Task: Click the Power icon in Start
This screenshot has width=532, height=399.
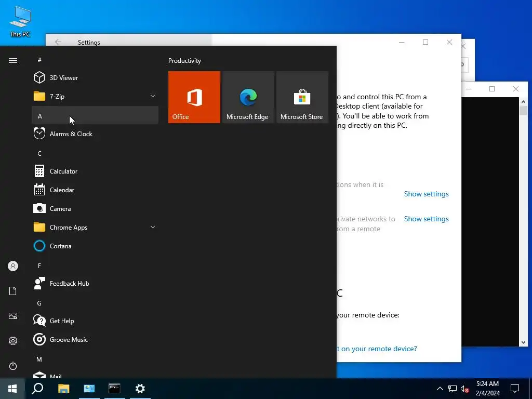Action: [x=13, y=366]
